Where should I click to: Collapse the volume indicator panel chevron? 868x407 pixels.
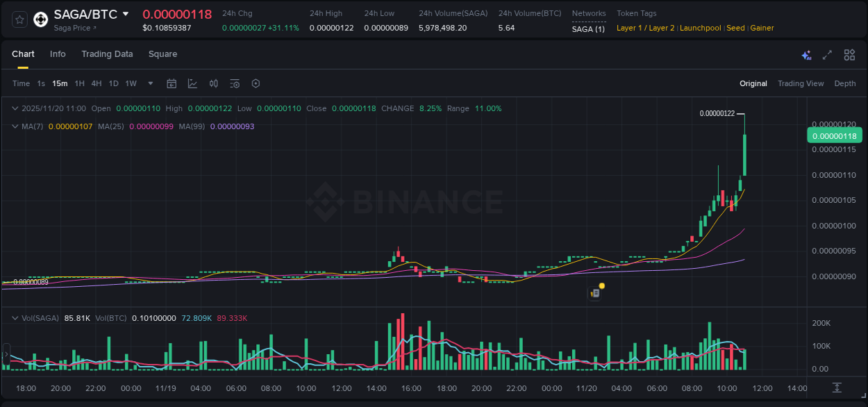pos(14,317)
